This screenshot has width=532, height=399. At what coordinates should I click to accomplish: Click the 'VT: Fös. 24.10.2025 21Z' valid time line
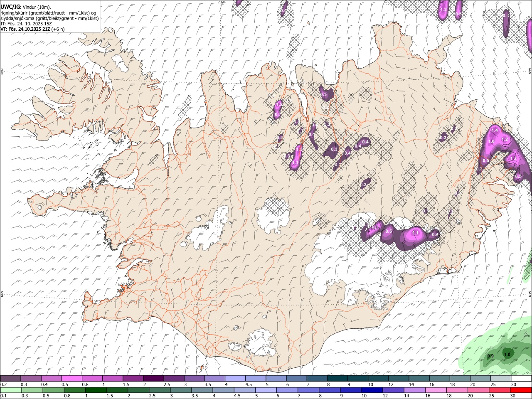click(x=25, y=29)
